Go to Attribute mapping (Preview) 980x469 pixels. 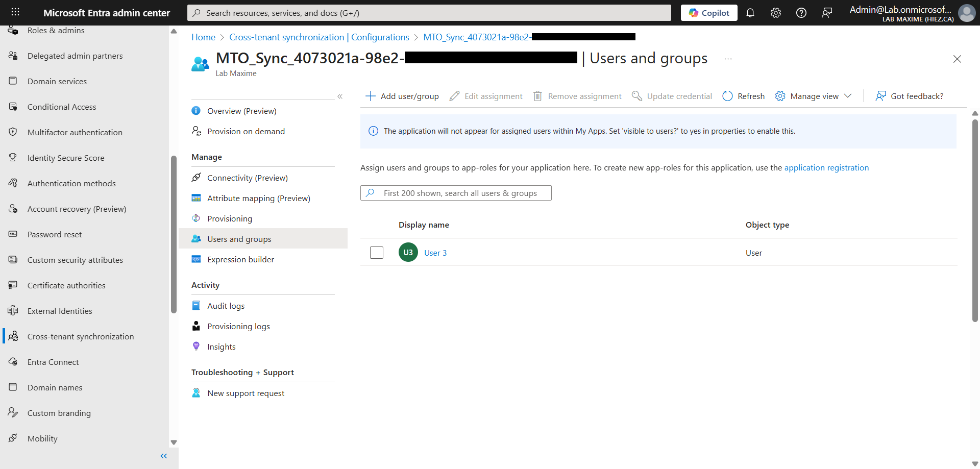(x=258, y=199)
